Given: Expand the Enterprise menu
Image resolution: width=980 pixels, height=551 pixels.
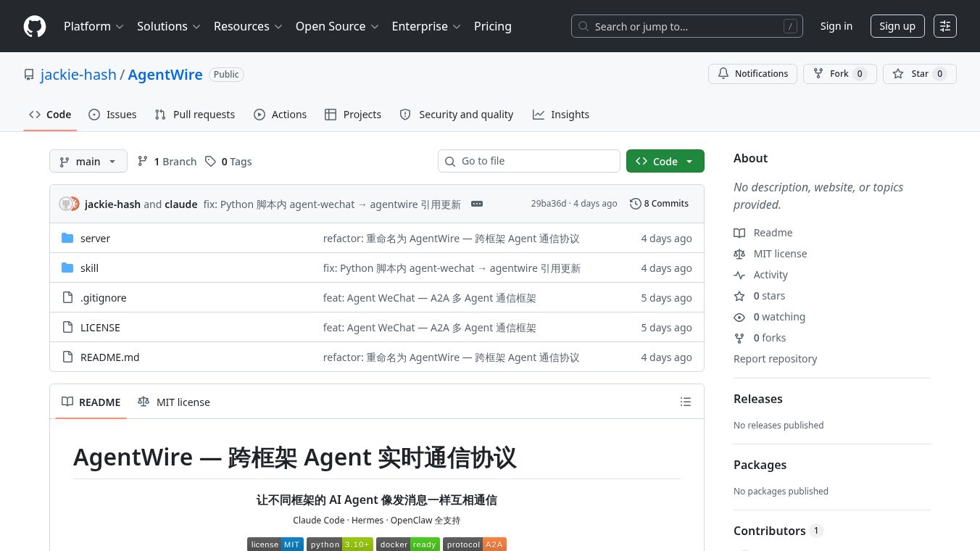Looking at the screenshot, I should (x=426, y=26).
